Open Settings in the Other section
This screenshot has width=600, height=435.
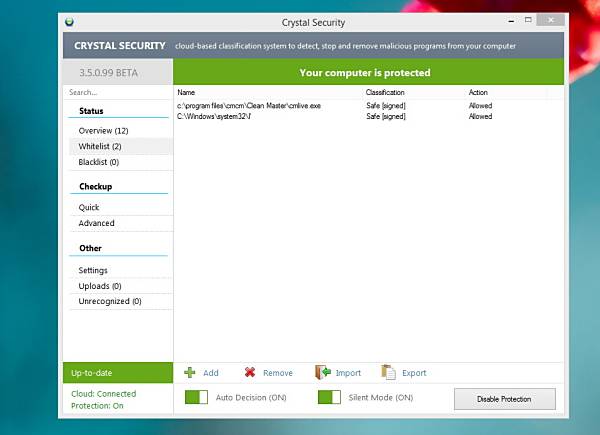(93, 270)
